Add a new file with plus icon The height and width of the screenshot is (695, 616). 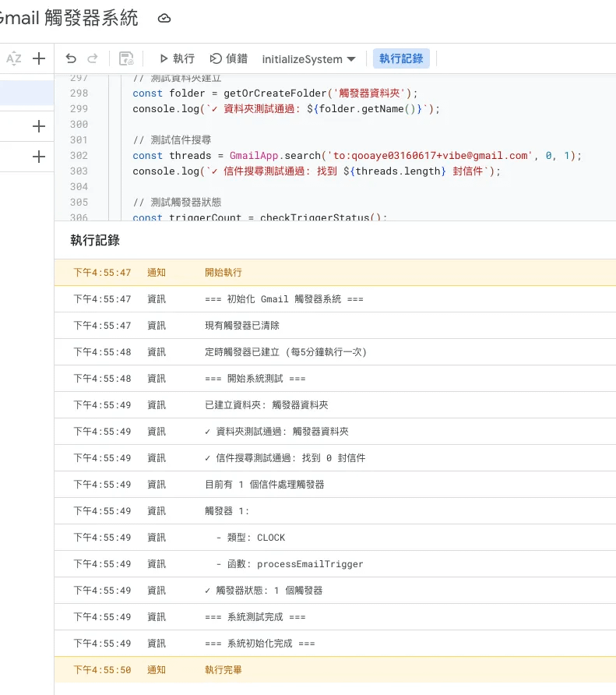click(39, 58)
